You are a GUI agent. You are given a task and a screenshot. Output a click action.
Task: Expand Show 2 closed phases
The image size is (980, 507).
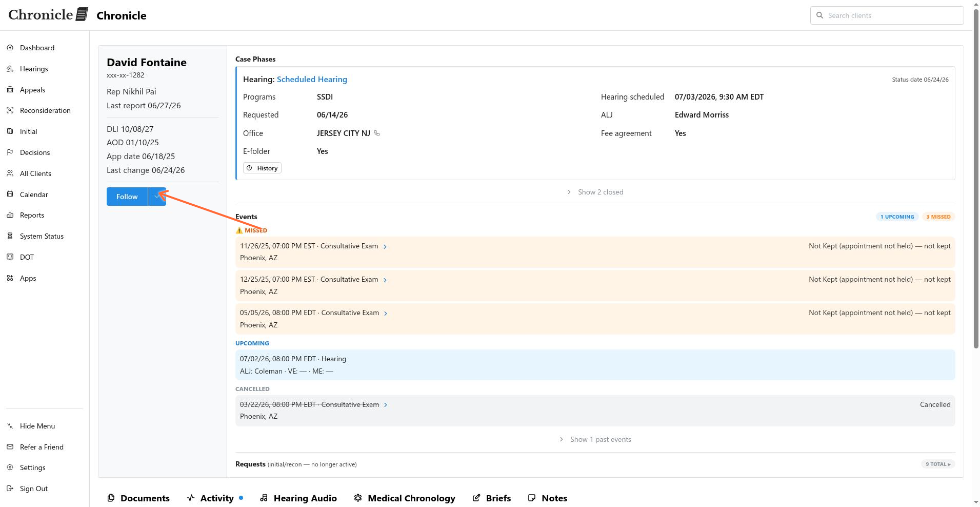pos(595,192)
